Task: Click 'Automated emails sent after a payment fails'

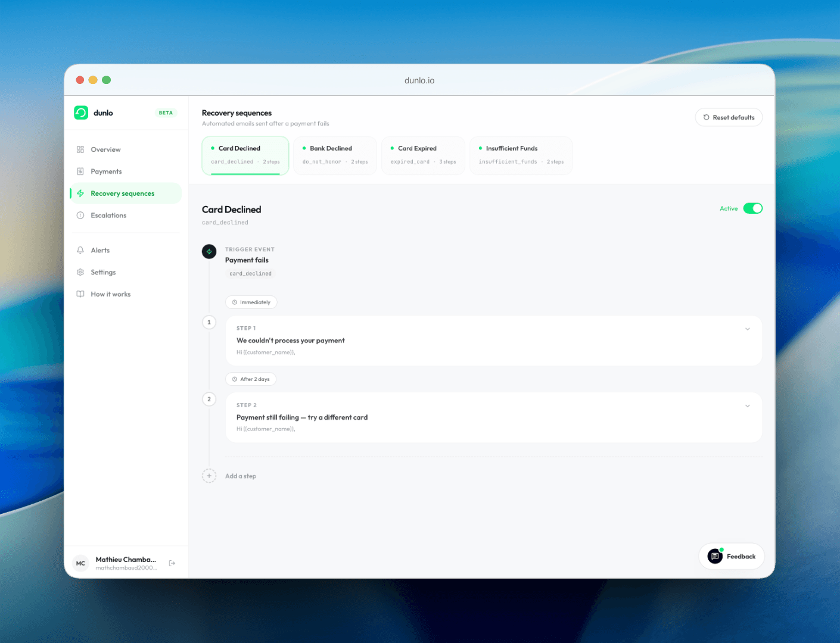Action: (x=266, y=124)
